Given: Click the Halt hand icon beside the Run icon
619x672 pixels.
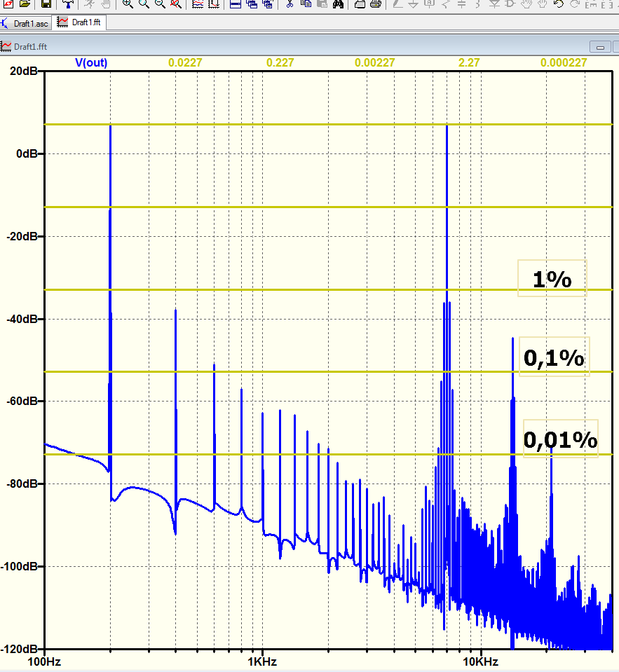Looking at the screenshot, I should point(105,4).
